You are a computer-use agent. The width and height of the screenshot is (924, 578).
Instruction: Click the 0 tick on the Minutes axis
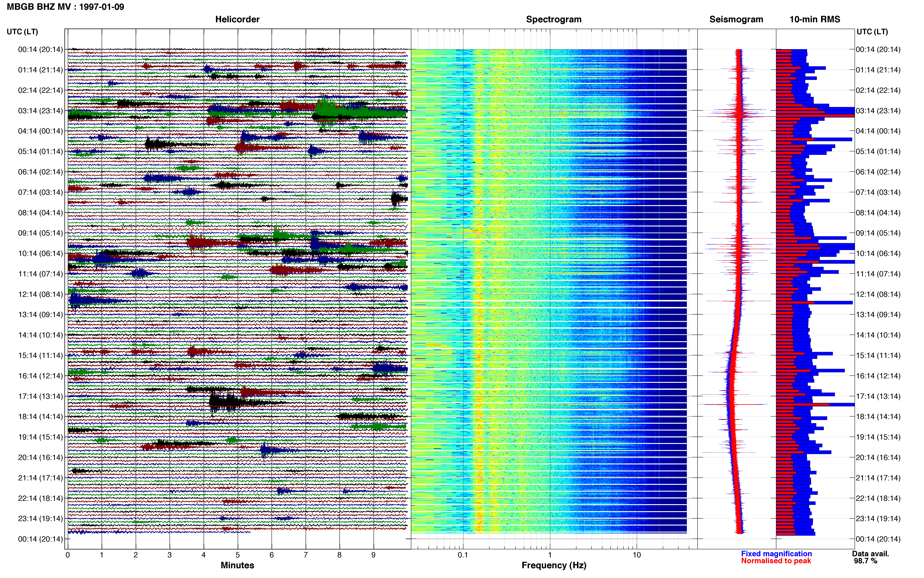[x=68, y=555]
